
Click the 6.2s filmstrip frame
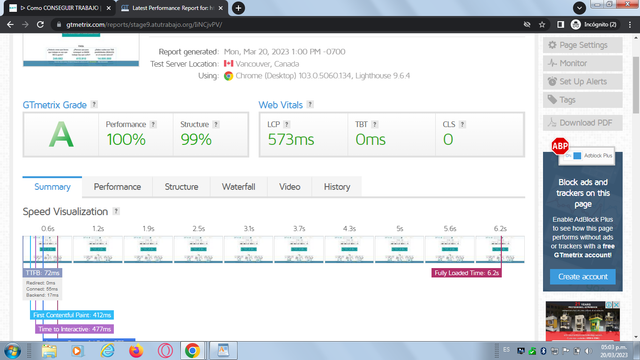pyautogui.click(x=500, y=249)
